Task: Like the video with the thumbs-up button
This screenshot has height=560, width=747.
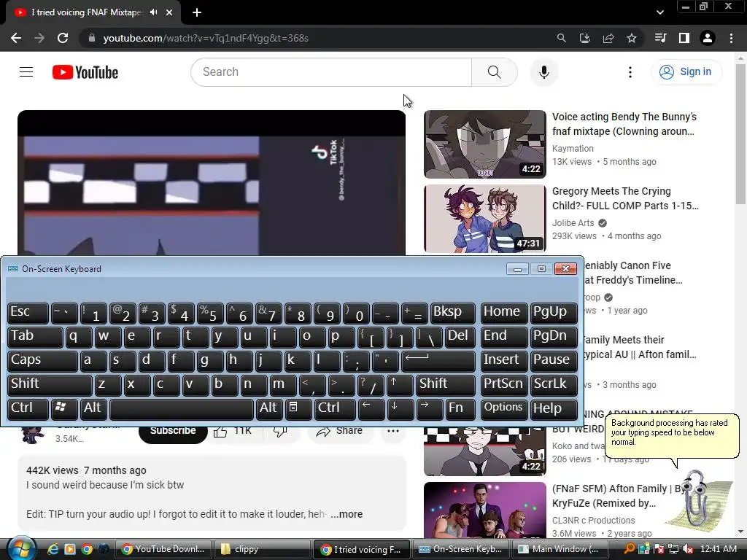Action: point(233,431)
